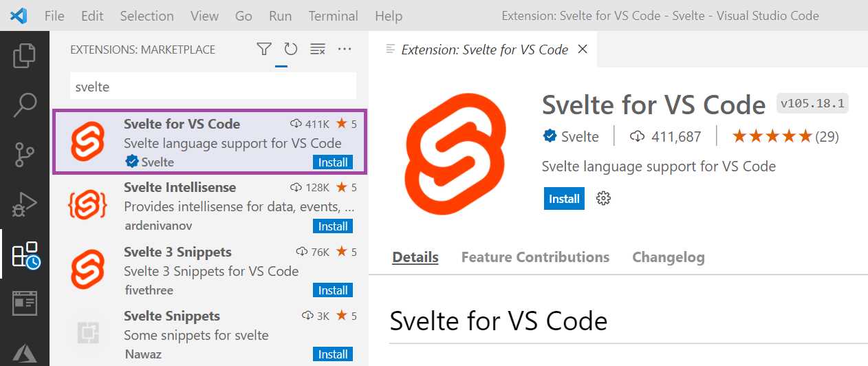Image resolution: width=868 pixels, height=366 pixels.
Task: Open the Go menu
Action: [x=243, y=16]
